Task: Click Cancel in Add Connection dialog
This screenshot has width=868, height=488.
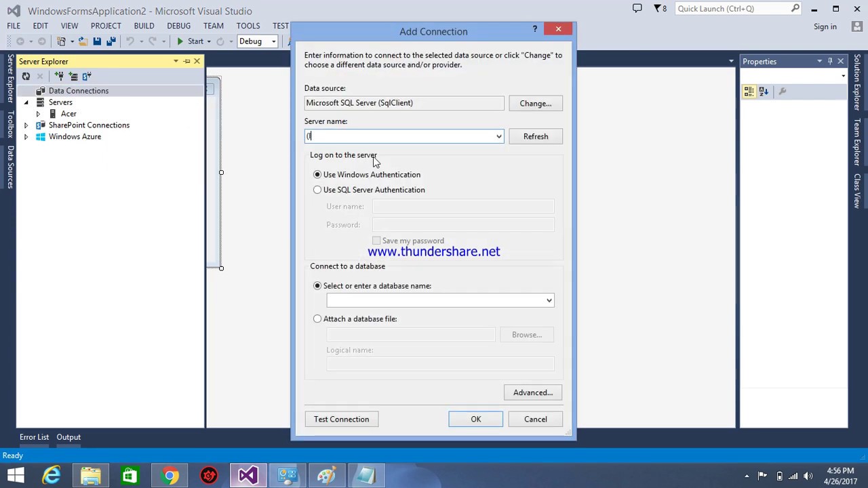Action: click(x=536, y=420)
